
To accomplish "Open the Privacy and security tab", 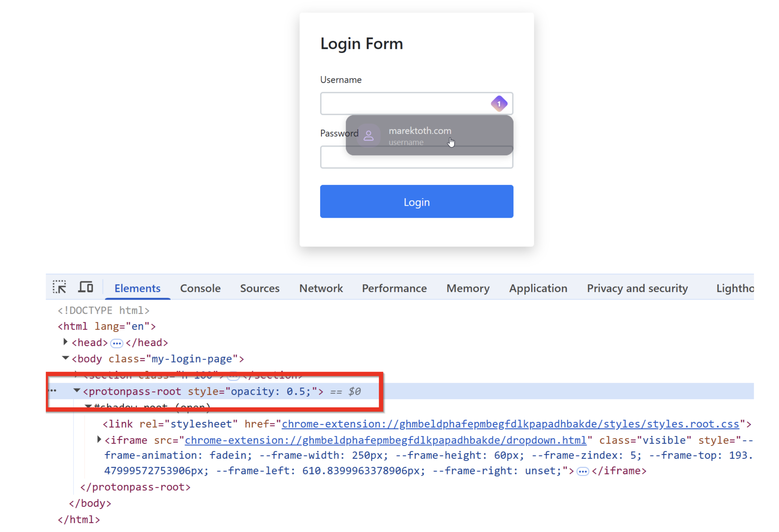I will 637,288.
